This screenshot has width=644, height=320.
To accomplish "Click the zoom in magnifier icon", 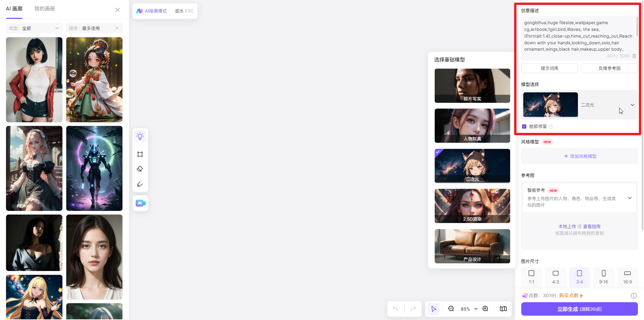I will pos(485,309).
